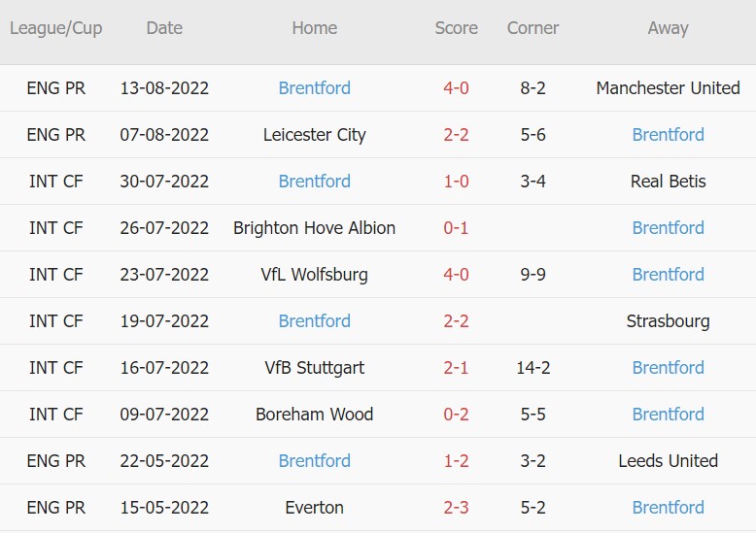Click Everton home team name
Image resolution: width=756 pixels, height=533 pixels.
tap(314, 508)
